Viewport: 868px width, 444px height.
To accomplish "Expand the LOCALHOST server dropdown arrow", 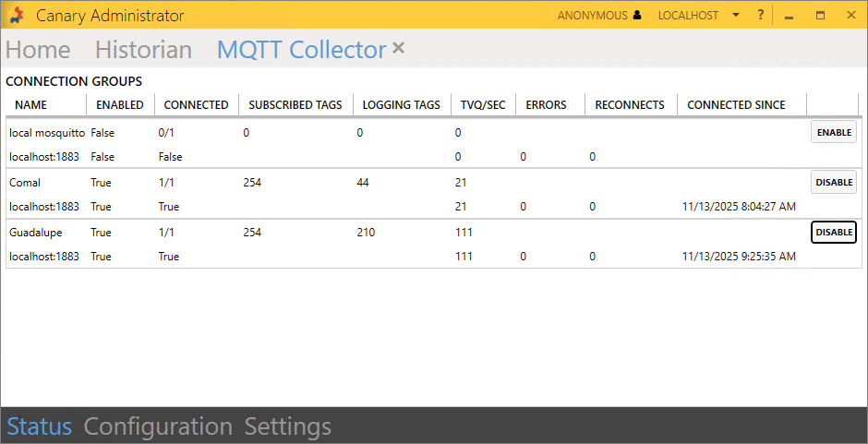I will point(736,15).
